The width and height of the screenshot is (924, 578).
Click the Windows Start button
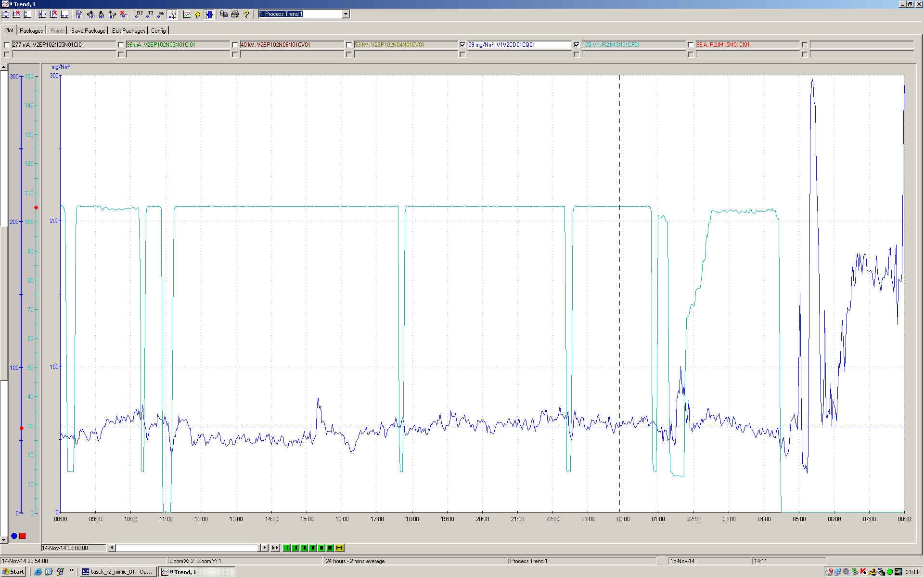click(x=13, y=572)
